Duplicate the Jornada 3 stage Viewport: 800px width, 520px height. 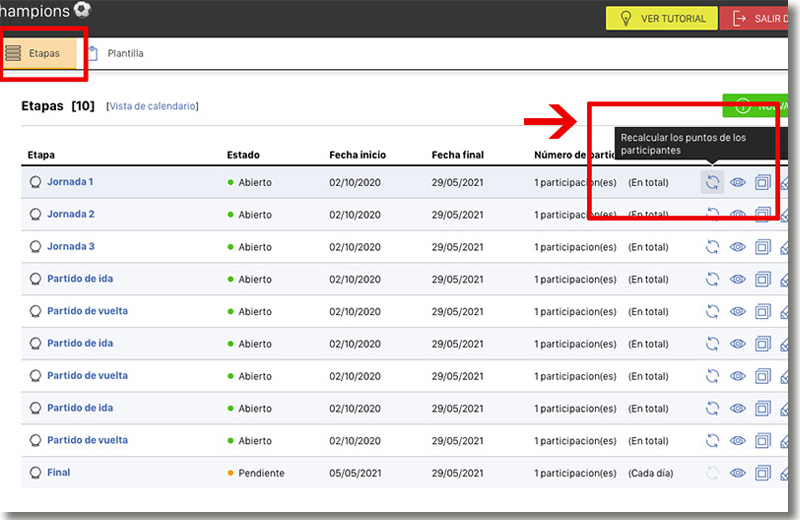(x=763, y=247)
